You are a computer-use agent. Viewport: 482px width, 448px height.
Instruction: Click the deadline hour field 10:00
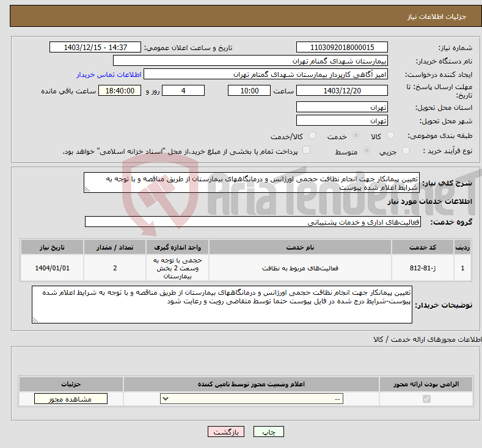[x=249, y=90]
